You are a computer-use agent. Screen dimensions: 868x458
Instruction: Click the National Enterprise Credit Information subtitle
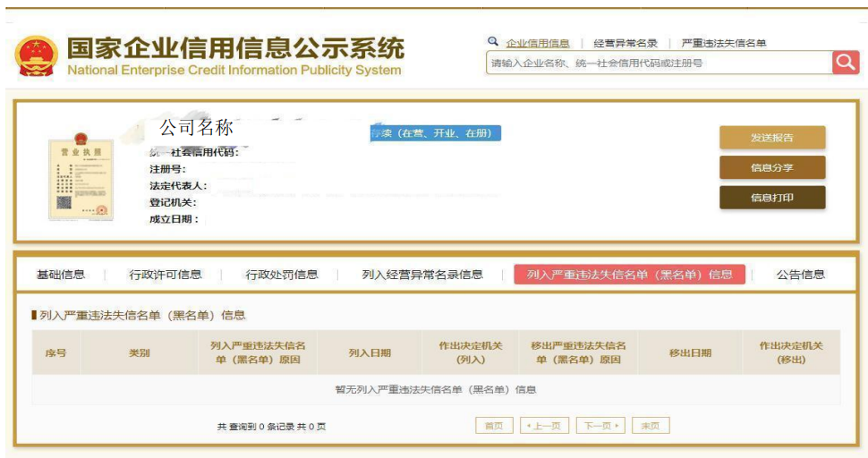pos(234,71)
